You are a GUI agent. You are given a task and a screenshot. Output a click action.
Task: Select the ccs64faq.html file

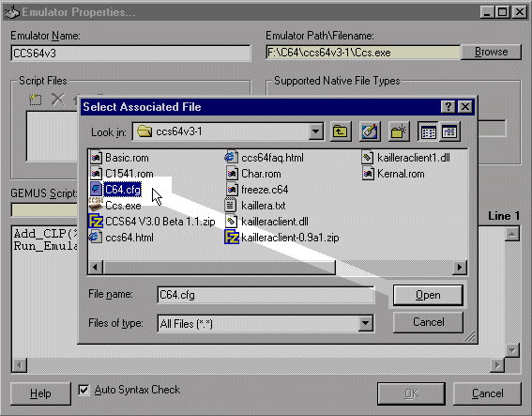(x=265, y=158)
